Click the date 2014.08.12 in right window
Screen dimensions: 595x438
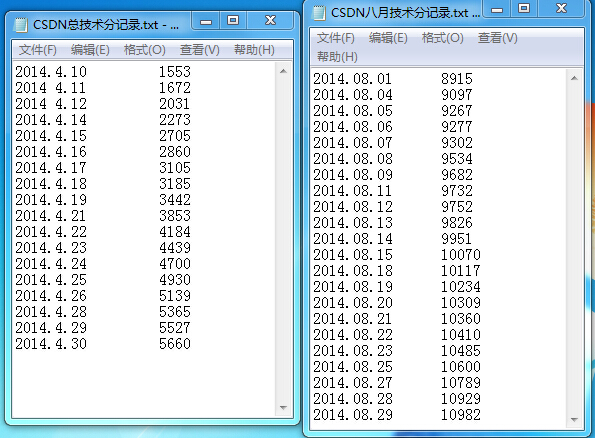pyautogui.click(x=353, y=206)
